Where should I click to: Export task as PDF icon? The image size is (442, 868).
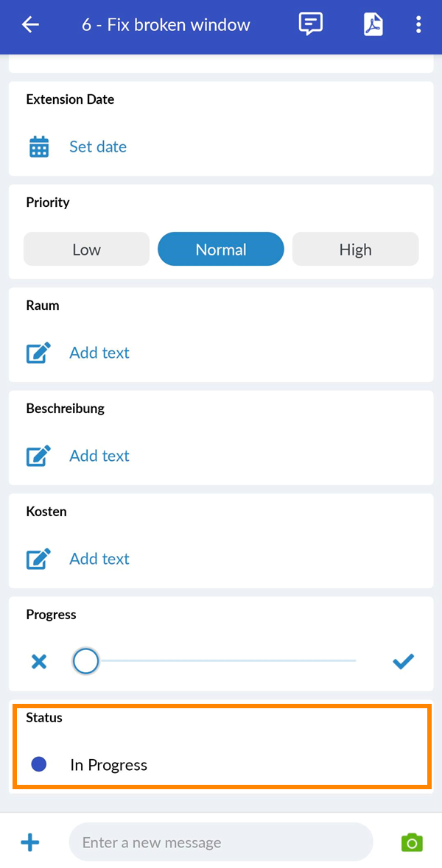coord(373,25)
